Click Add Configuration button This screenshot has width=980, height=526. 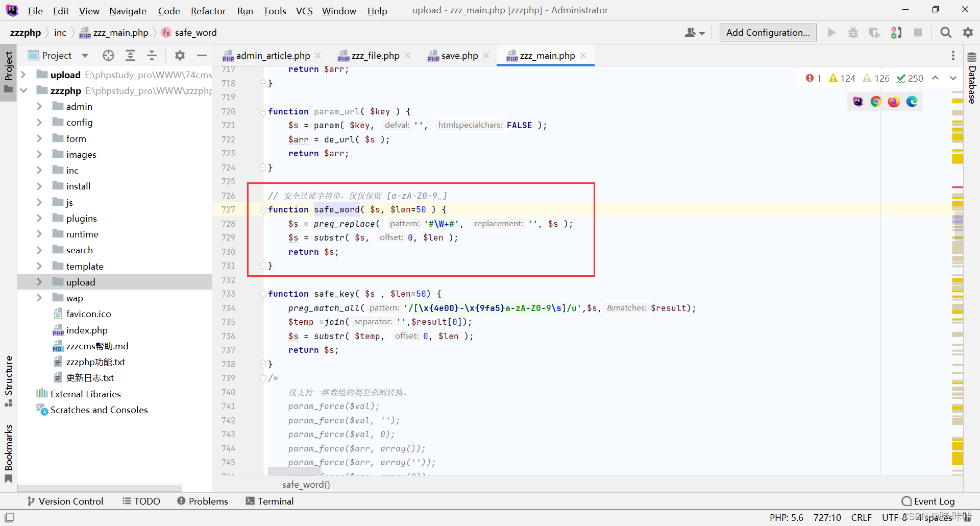768,33
